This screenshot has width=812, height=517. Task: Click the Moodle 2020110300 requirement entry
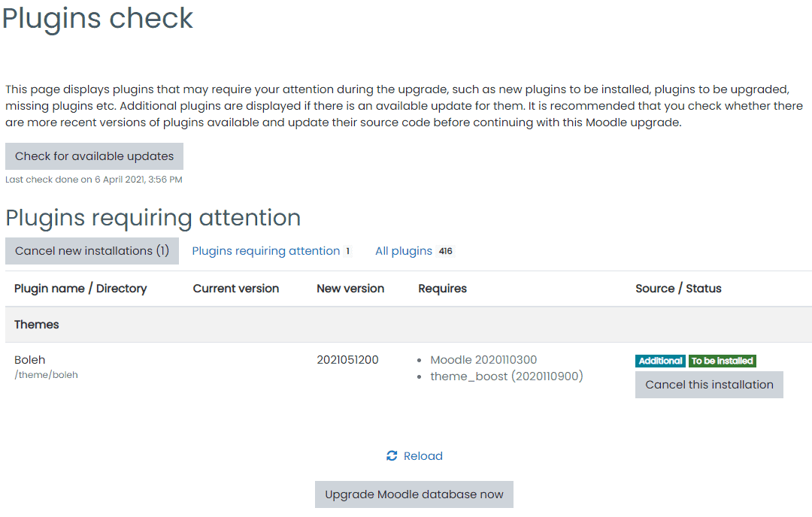(483, 360)
